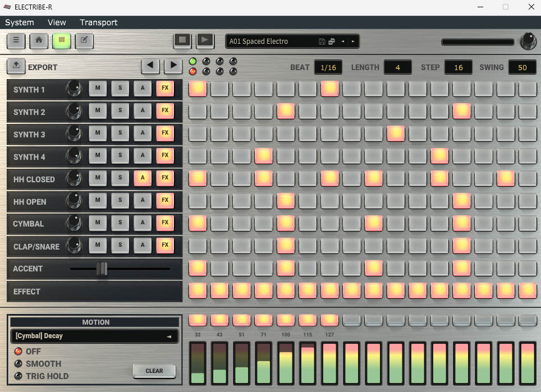Open the Transport menu
541x392 pixels.
pos(99,22)
